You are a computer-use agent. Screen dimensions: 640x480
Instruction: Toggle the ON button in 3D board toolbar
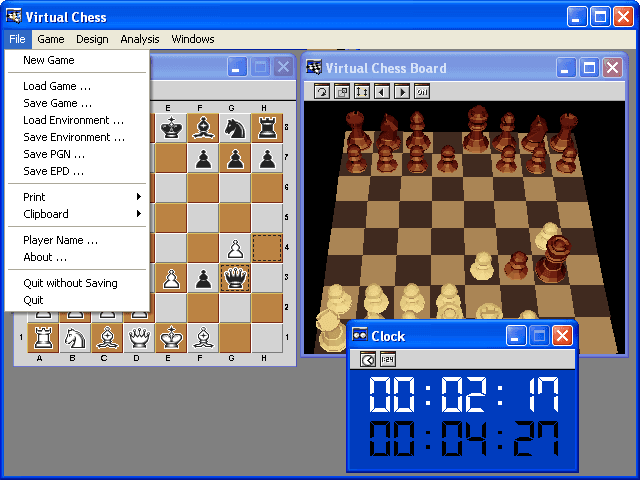[x=422, y=91]
